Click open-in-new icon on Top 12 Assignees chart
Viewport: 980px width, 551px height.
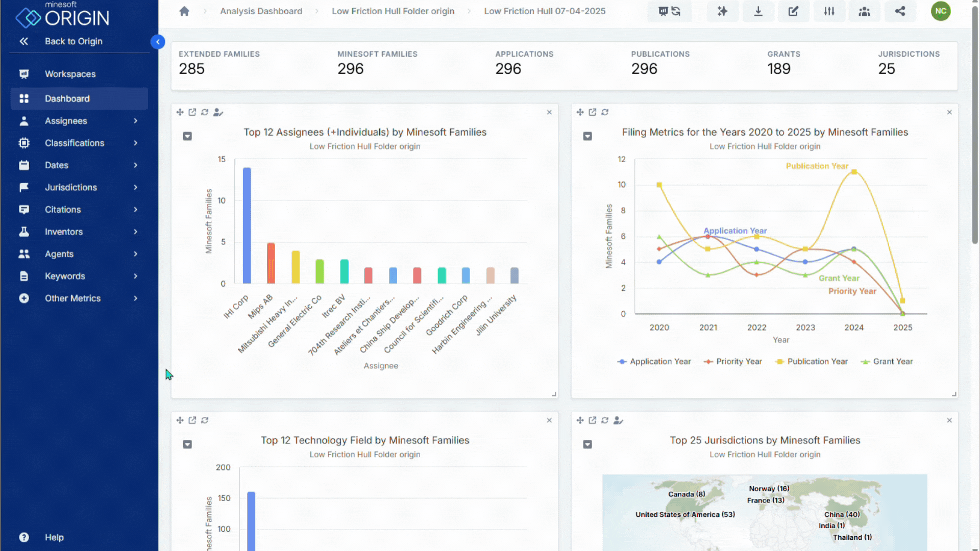[192, 112]
